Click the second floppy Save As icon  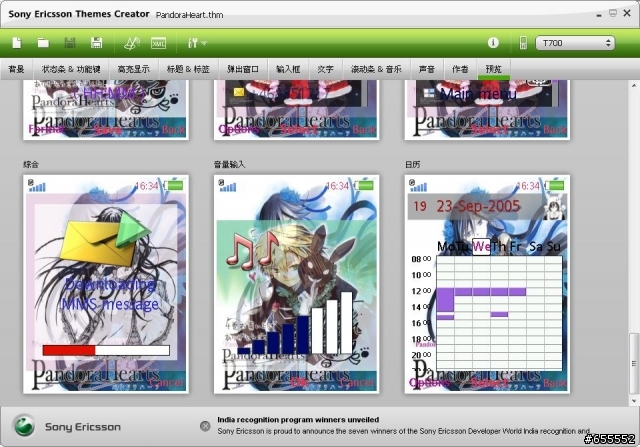point(96,43)
